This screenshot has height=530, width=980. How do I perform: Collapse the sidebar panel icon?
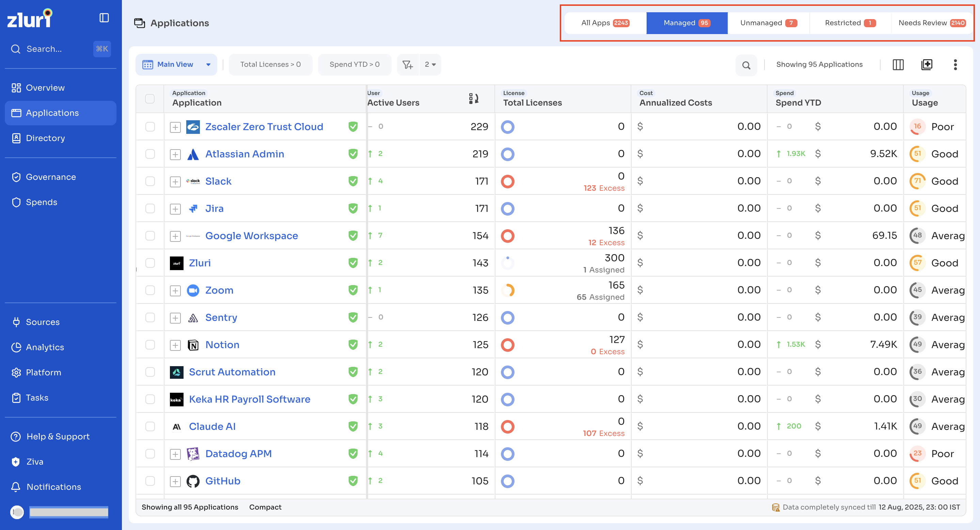pyautogui.click(x=104, y=18)
